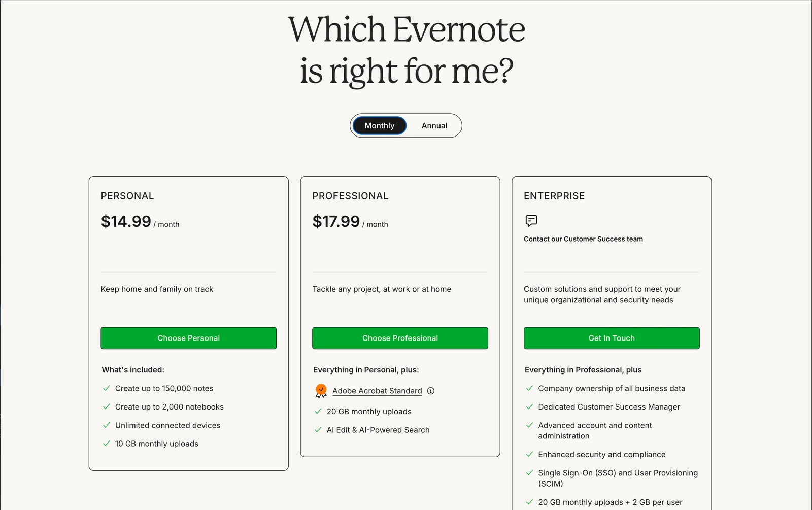Toggle the billing period pill control
The image size is (812, 510).
point(406,125)
